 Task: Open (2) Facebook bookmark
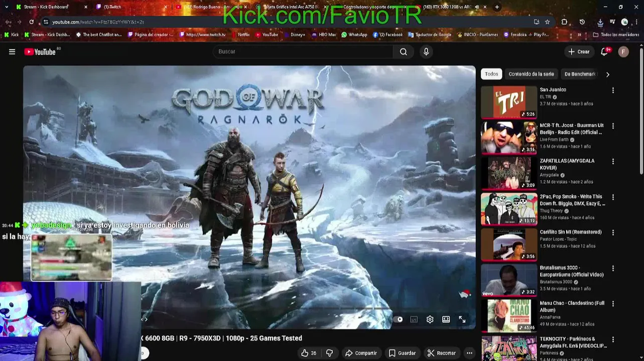tap(388, 35)
